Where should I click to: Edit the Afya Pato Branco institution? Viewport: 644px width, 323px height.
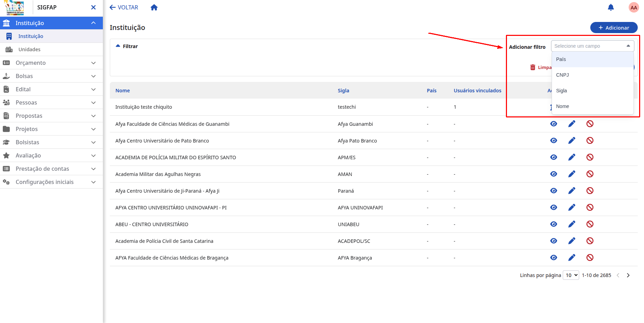click(572, 140)
